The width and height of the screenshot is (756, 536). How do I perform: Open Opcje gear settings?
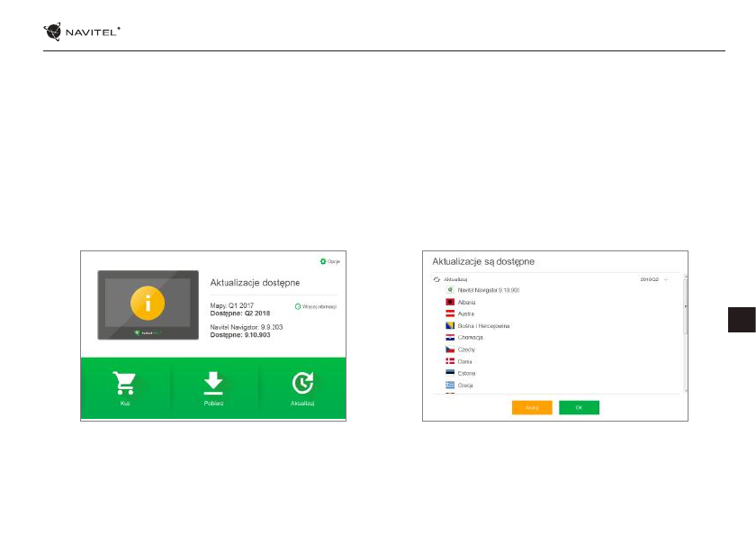329,261
